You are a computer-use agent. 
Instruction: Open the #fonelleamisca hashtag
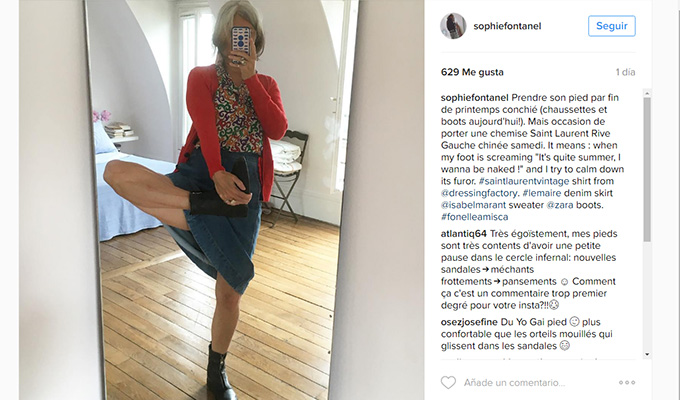point(474,217)
